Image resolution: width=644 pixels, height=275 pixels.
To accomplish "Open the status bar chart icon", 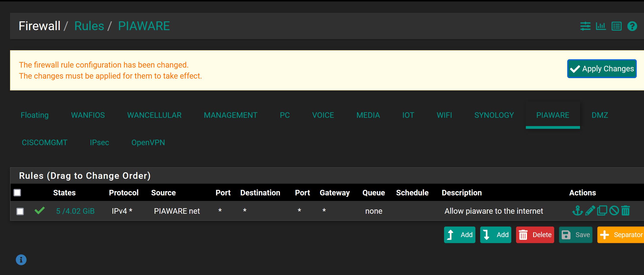I will pos(601,26).
